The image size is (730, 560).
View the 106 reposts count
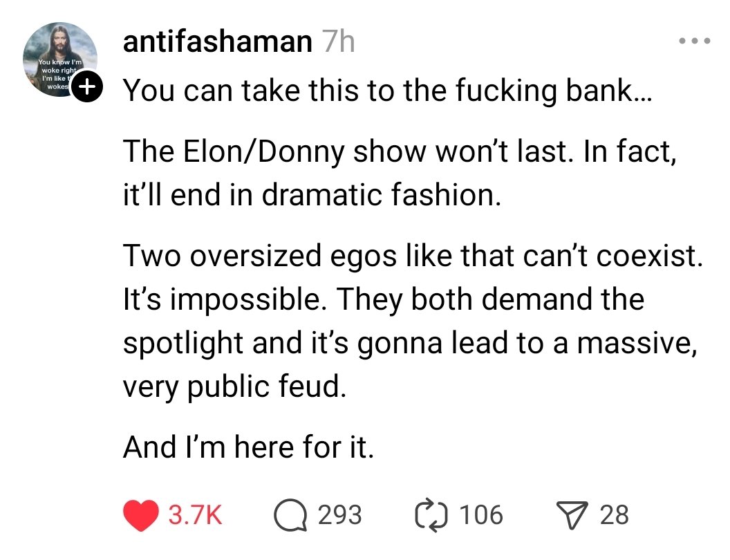click(480, 515)
